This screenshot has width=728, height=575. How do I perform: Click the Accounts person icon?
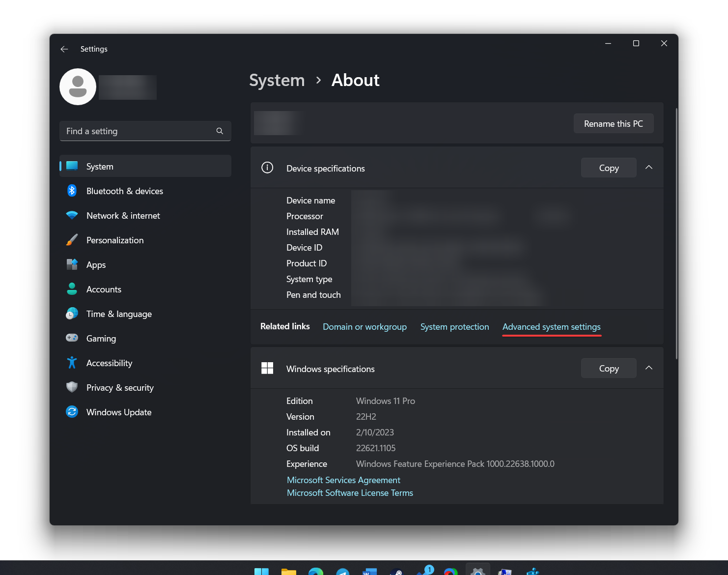coord(72,289)
